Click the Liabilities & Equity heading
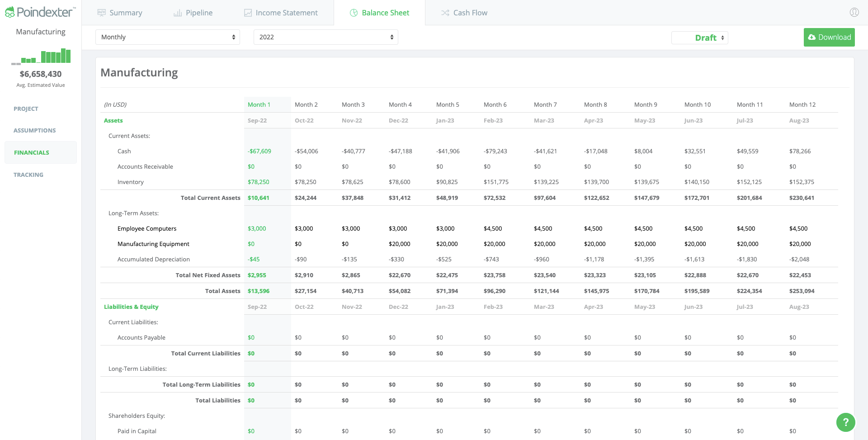868x440 pixels. pos(131,307)
